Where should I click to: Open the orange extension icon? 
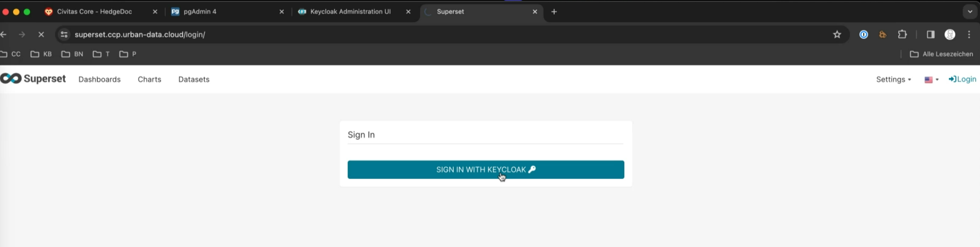883,34
